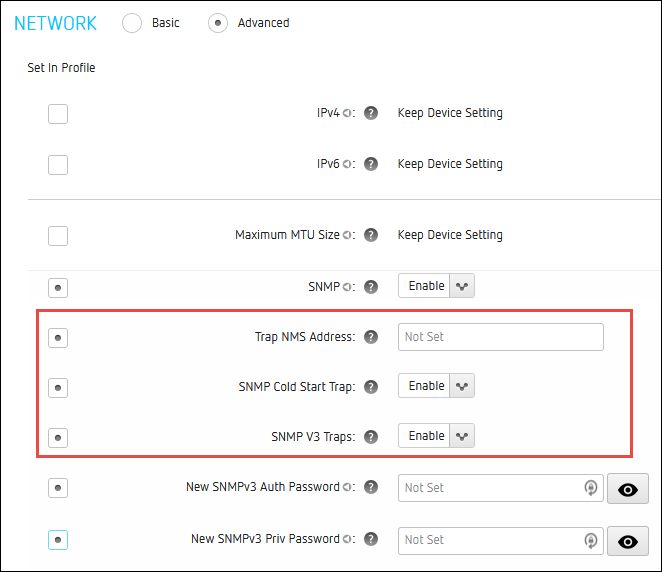Open help icon for SNMP Cold Start Trap
662x572 pixels.
[371, 387]
